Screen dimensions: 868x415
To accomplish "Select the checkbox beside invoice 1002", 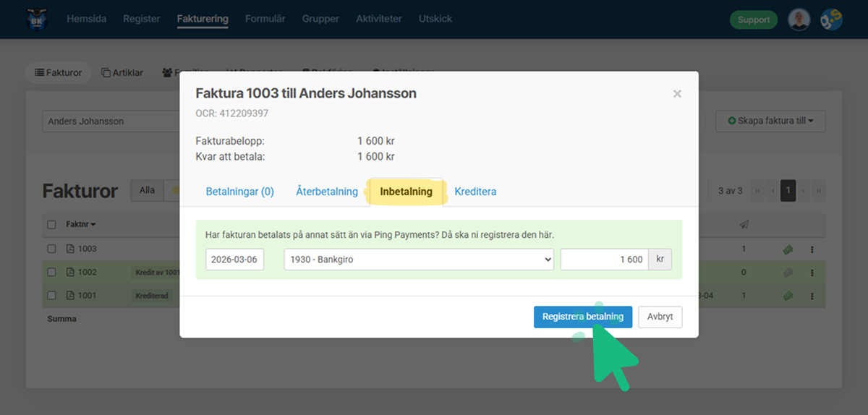I will pyautogui.click(x=51, y=273).
